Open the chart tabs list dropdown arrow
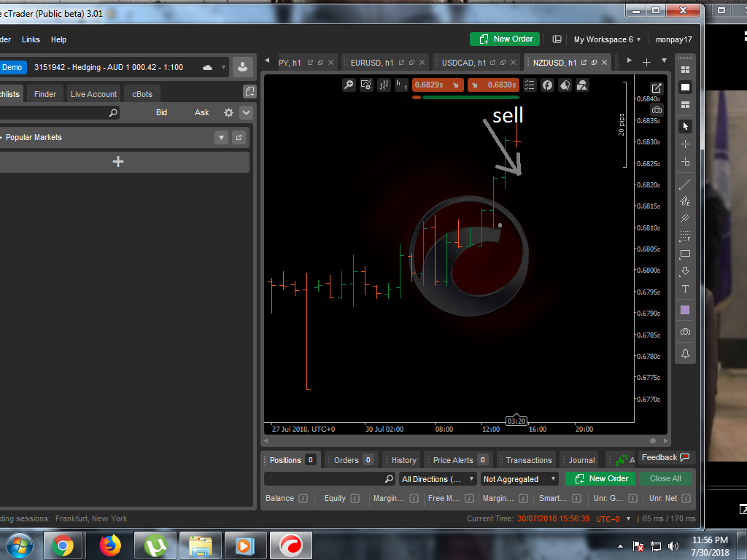The width and height of the screenshot is (747, 560). pyautogui.click(x=664, y=61)
